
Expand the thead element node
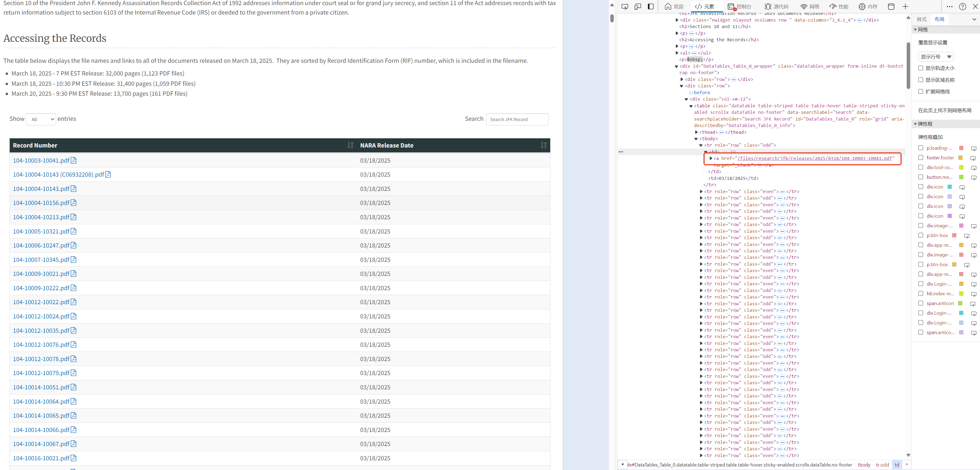[696, 132]
